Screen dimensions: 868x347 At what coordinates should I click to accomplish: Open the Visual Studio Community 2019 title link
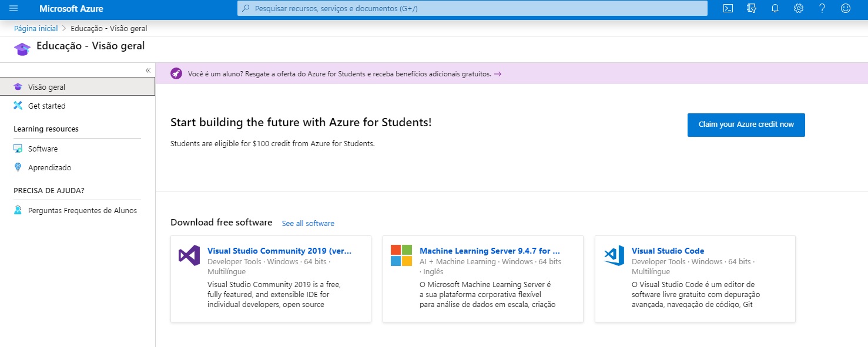coord(280,251)
